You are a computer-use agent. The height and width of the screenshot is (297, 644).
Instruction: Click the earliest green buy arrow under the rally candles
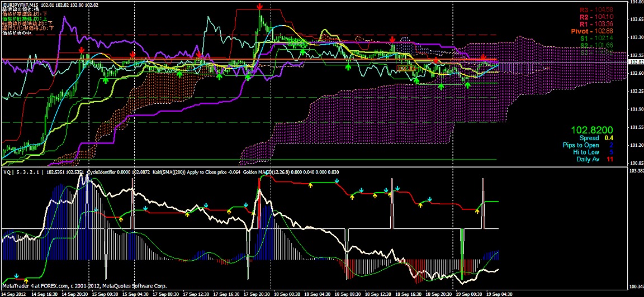105,80
